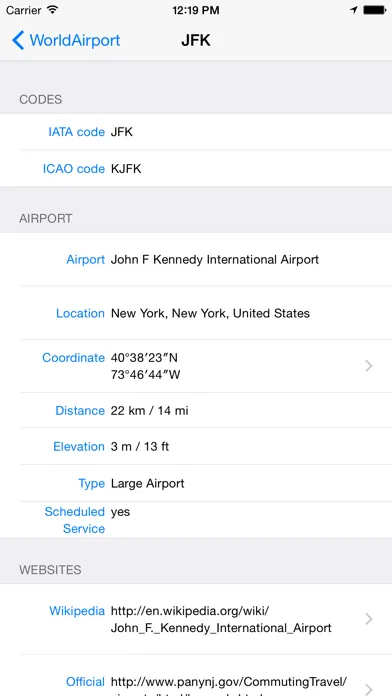Tap the Wi-Fi status icon
The height and width of the screenshot is (696, 392).
click(53, 10)
